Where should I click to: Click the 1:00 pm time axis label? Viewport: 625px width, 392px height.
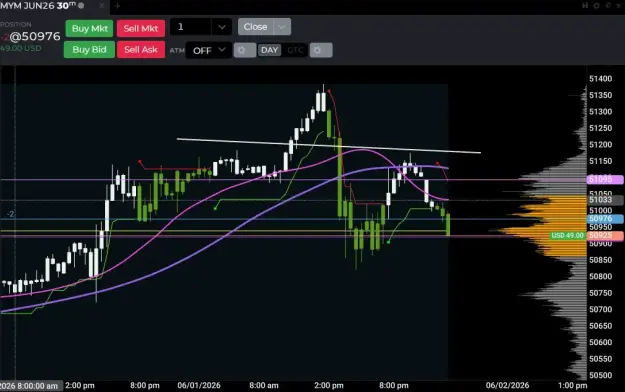coord(572,385)
